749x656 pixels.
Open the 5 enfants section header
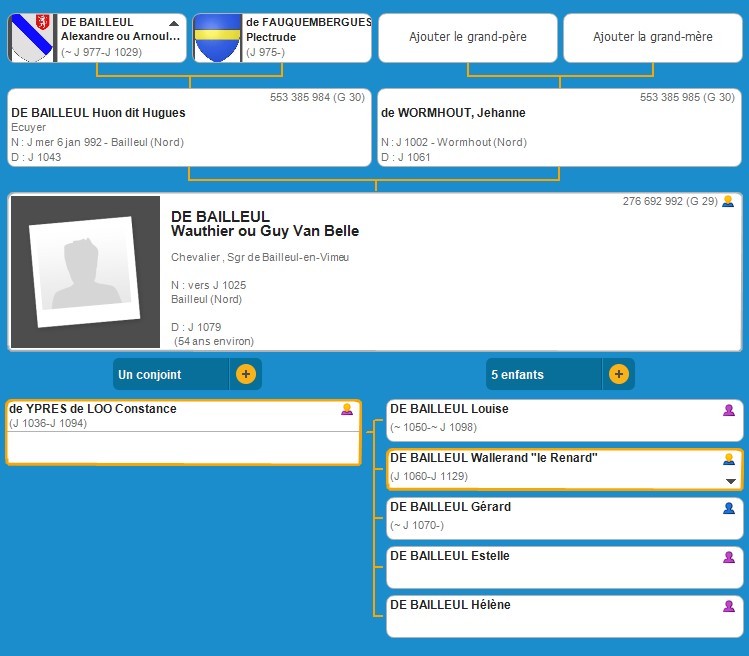pyautogui.click(x=545, y=375)
